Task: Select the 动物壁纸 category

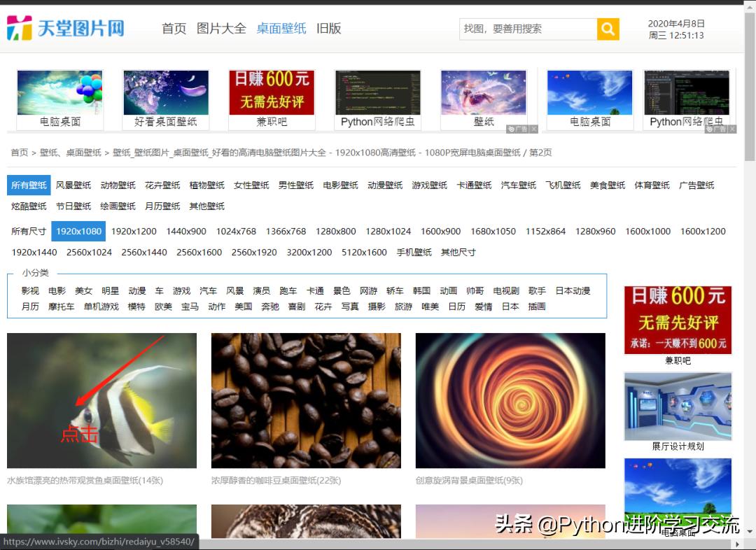Action: (118, 185)
